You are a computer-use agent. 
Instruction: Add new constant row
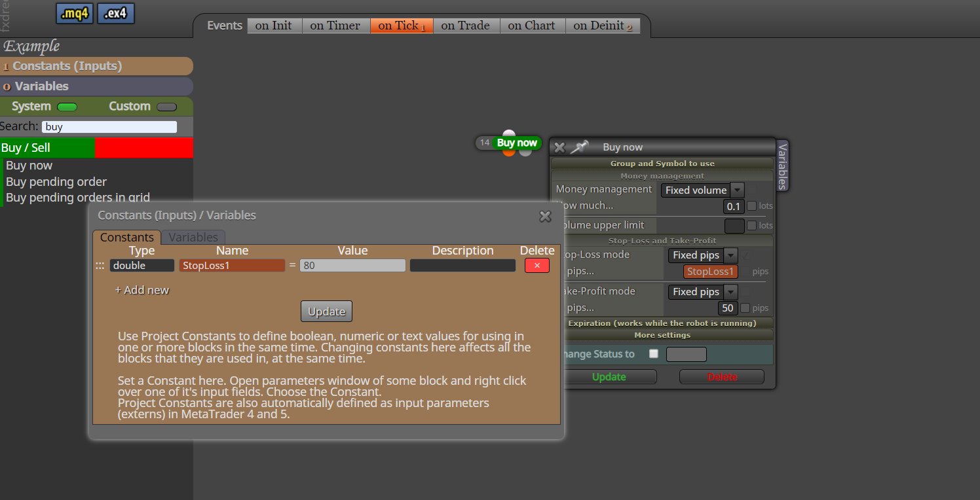(142, 290)
